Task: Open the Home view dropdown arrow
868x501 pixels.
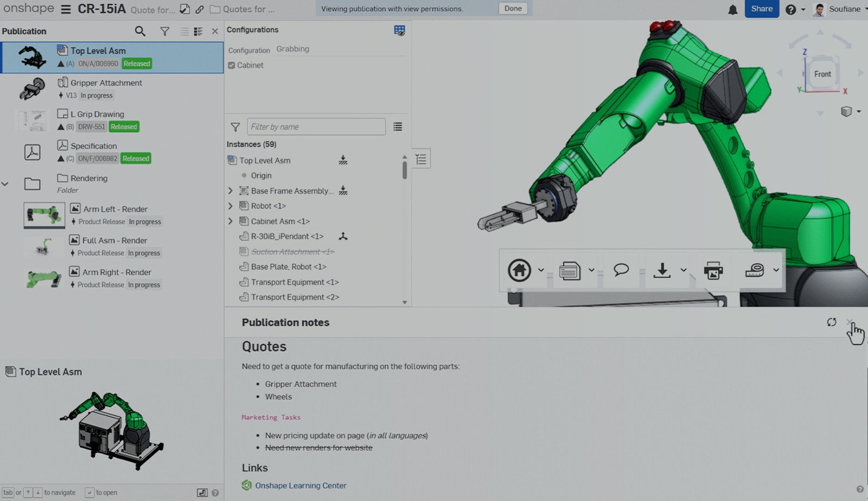Action: tap(541, 270)
